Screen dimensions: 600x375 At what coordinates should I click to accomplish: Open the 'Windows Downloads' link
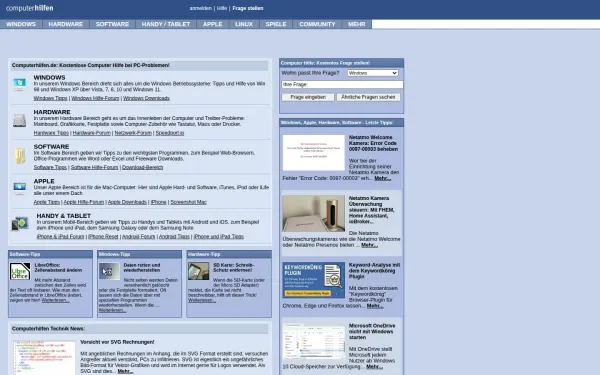click(146, 98)
